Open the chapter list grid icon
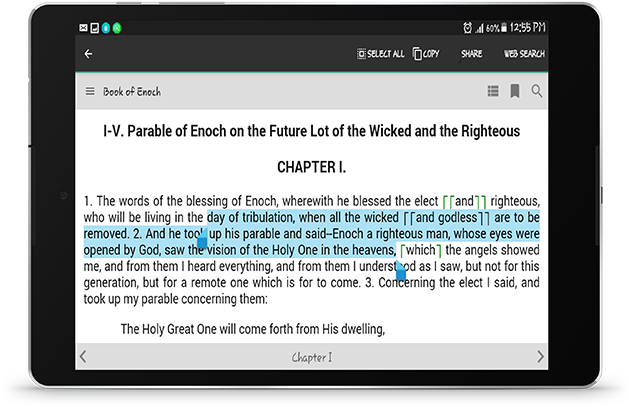 tap(493, 92)
